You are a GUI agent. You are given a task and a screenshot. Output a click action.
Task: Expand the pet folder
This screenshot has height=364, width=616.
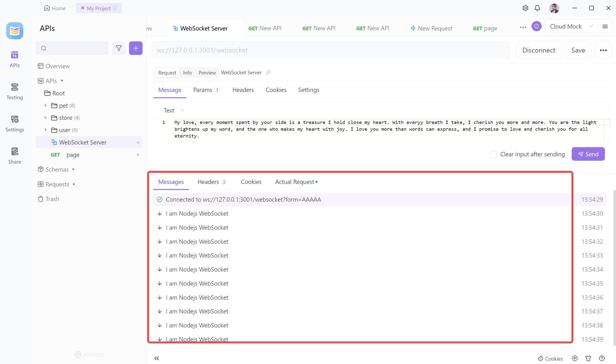tap(45, 105)
